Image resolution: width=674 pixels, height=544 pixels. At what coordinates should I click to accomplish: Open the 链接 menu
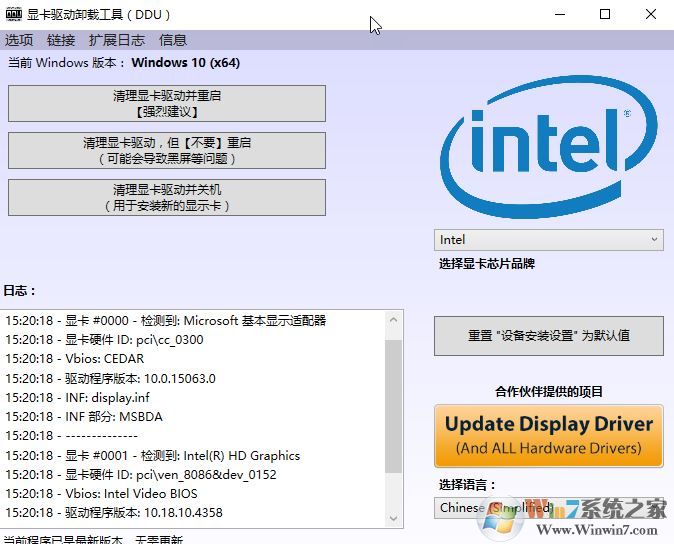click(61, 40)
